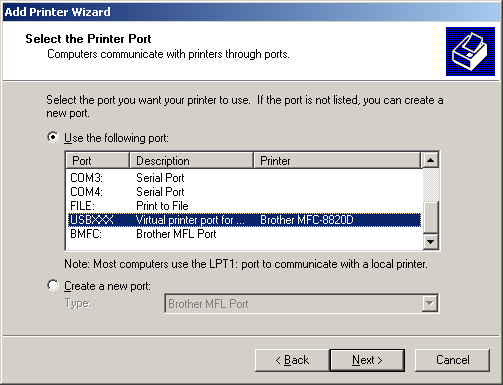
Task: Click the Add Printer Wizard title bar
Action: (251, 12)
